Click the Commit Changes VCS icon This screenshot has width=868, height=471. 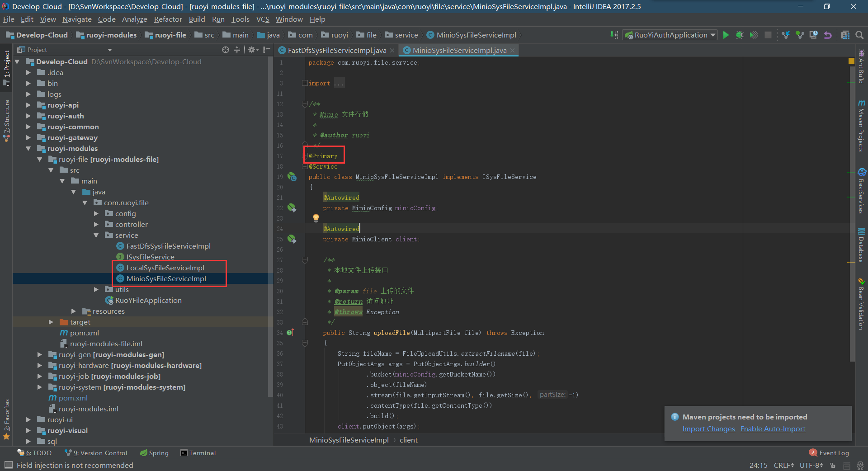800,35
